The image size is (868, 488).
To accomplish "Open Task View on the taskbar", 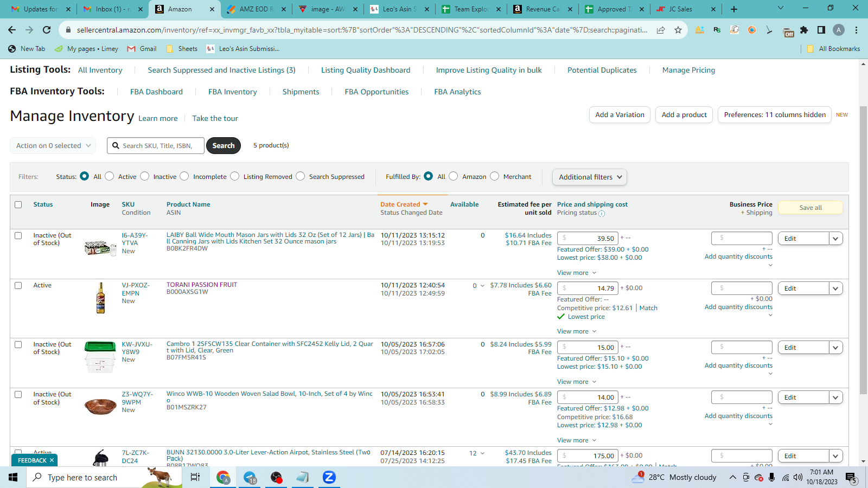I will (x=195, y=477).
